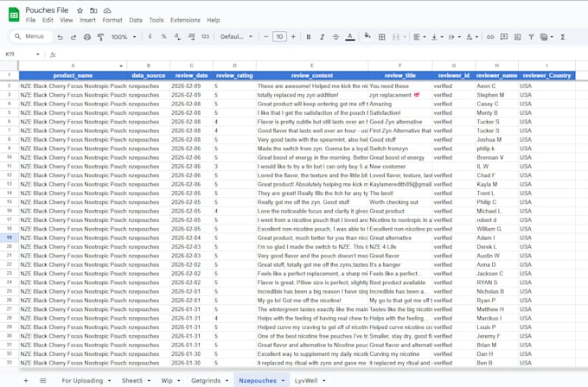Open the View menu
The width and height of the screenshot is (588, 387).
pyautogui.click(x=67, y=20)
